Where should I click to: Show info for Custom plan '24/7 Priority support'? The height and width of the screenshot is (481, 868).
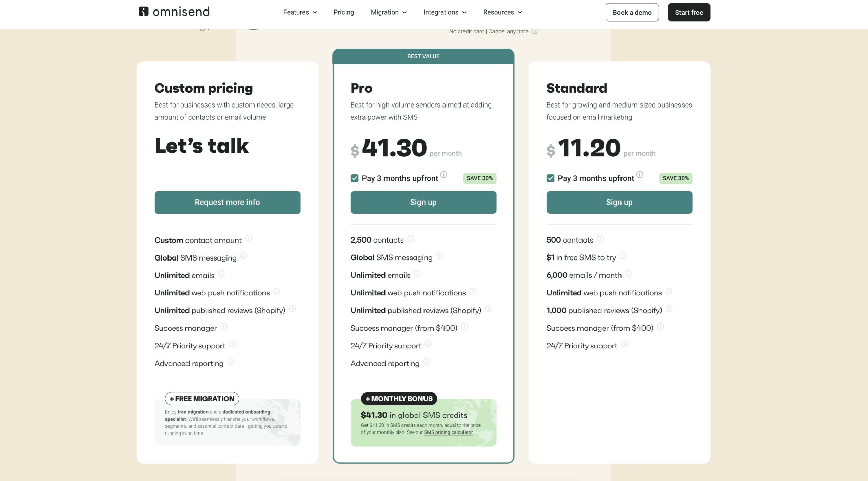click(232, 344)
